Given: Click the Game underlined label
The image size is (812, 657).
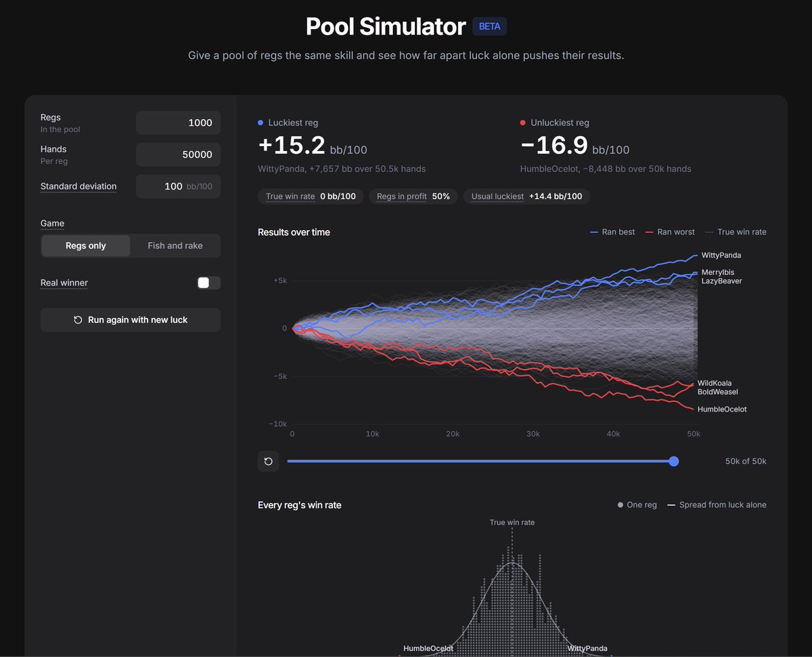Looking at the screenshot, I should click(x=52, y=223).
